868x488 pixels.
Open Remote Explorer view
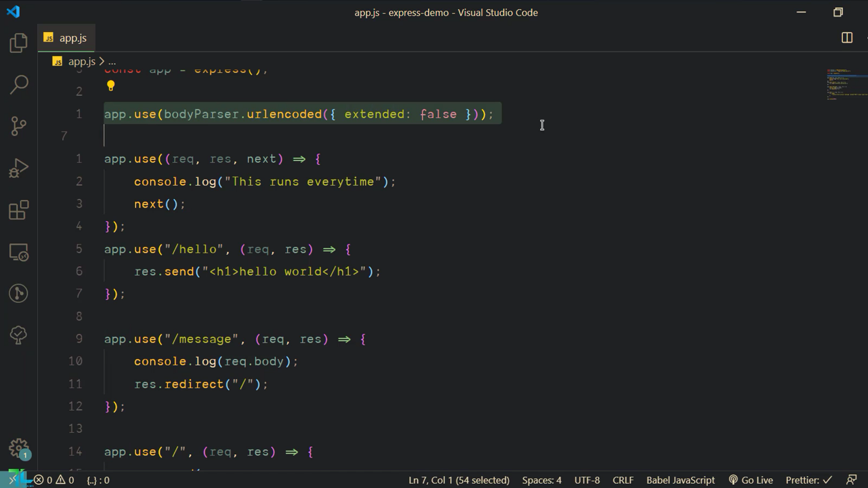pyautogui.click(x=19, y=252)
